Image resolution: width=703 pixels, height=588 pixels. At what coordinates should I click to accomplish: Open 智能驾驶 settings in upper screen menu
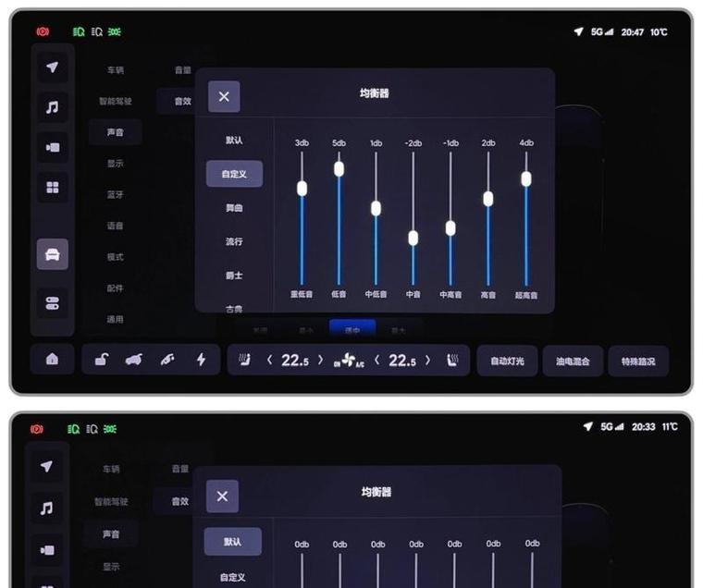(x=116, y=101)
